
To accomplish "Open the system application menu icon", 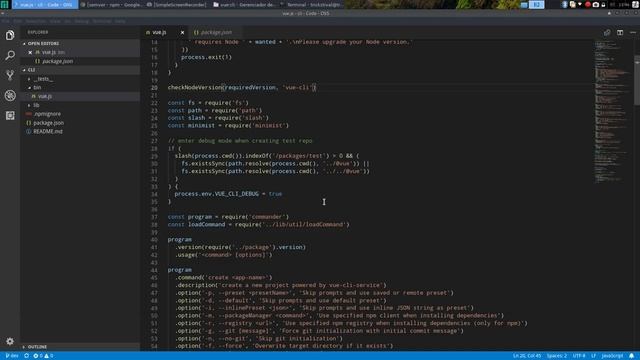I will click(4, 4).
